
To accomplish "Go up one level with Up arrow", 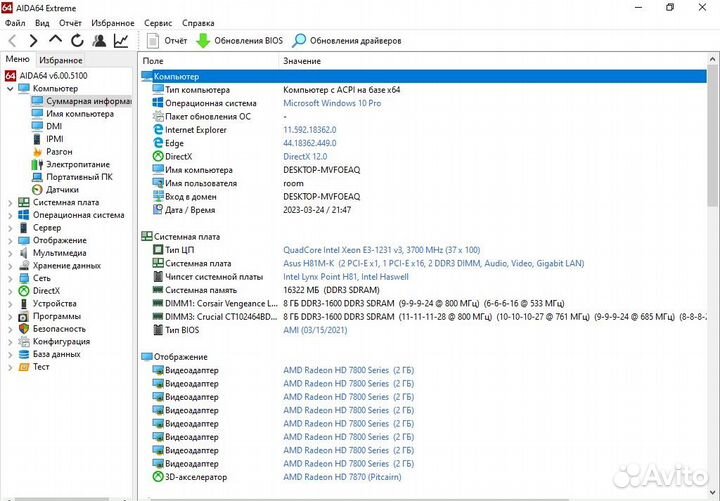I will click(56, 40).
